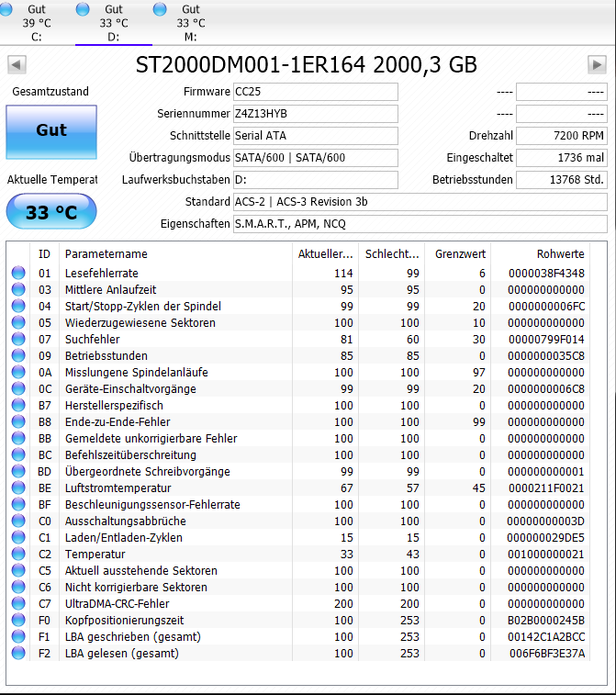
Task: Click status icon of Mittlere Anlaufzeit row
Action: pyautogui.click(x=18, y=289)
